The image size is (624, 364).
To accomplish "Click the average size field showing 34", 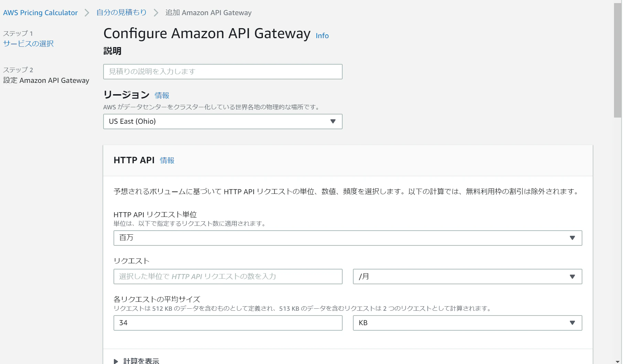I will (228, 323).
